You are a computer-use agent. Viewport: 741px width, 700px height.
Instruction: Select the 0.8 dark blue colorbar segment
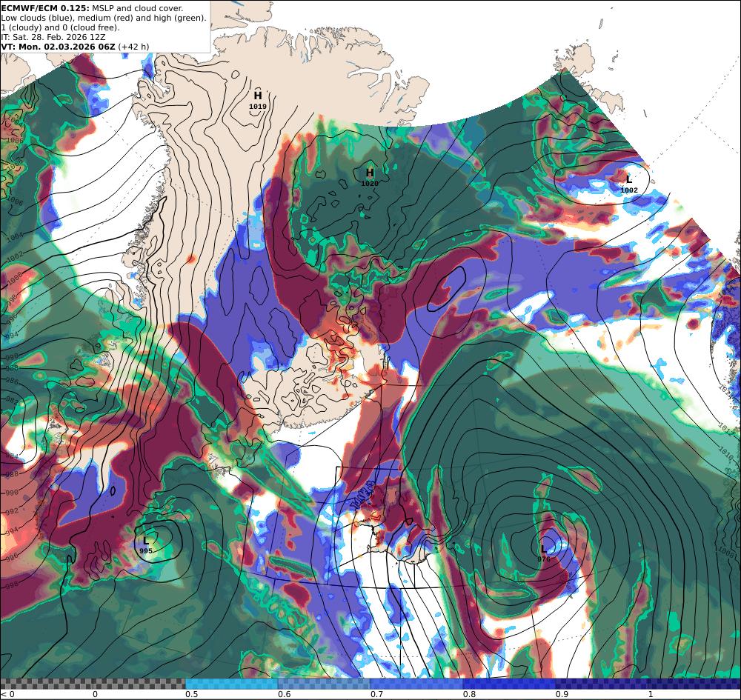(509, 684)
